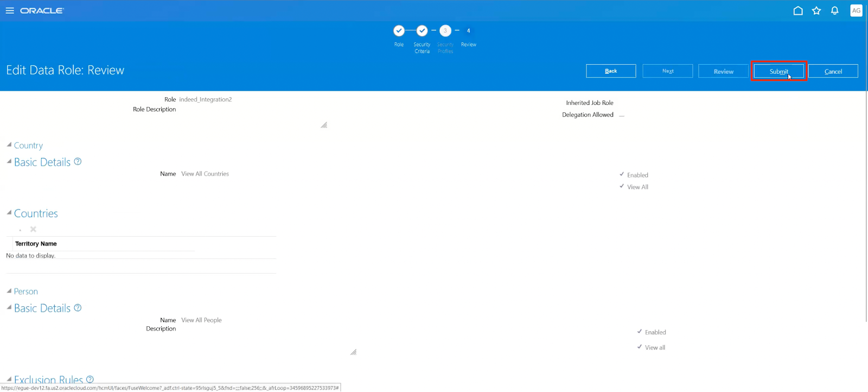Screen dimensions: 868x392
Task: Grab Person Description resize handle
Action: coord(353,352)
